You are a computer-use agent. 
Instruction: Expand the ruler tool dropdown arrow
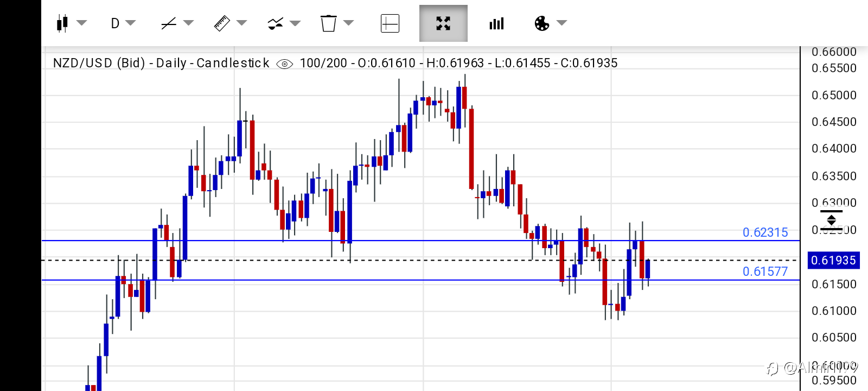(x=241, y=23)
